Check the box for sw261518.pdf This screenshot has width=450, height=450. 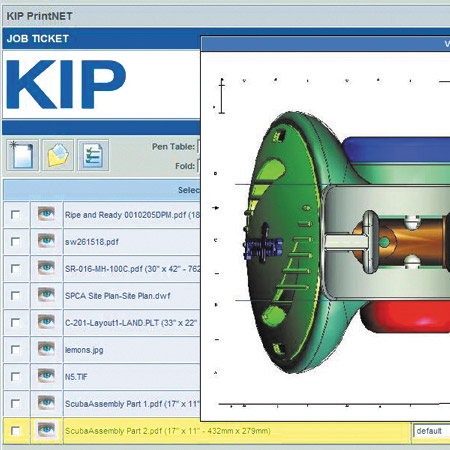click(15, 241)
